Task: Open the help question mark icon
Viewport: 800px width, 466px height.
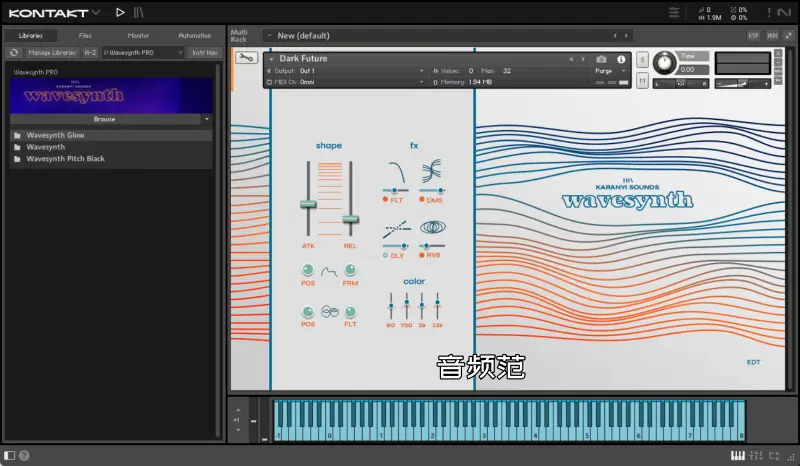Action: (24, 455)
